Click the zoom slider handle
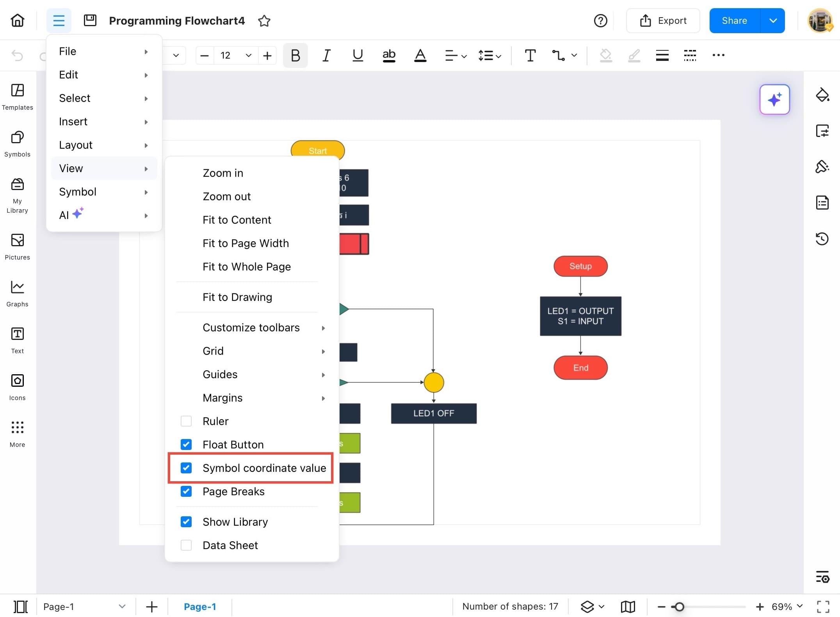Viewport: 840px width, 617px height. (679, 607)
